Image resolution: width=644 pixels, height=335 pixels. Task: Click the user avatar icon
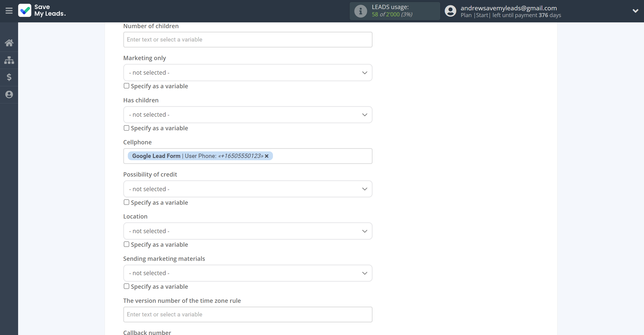click(x=450, y=11)
